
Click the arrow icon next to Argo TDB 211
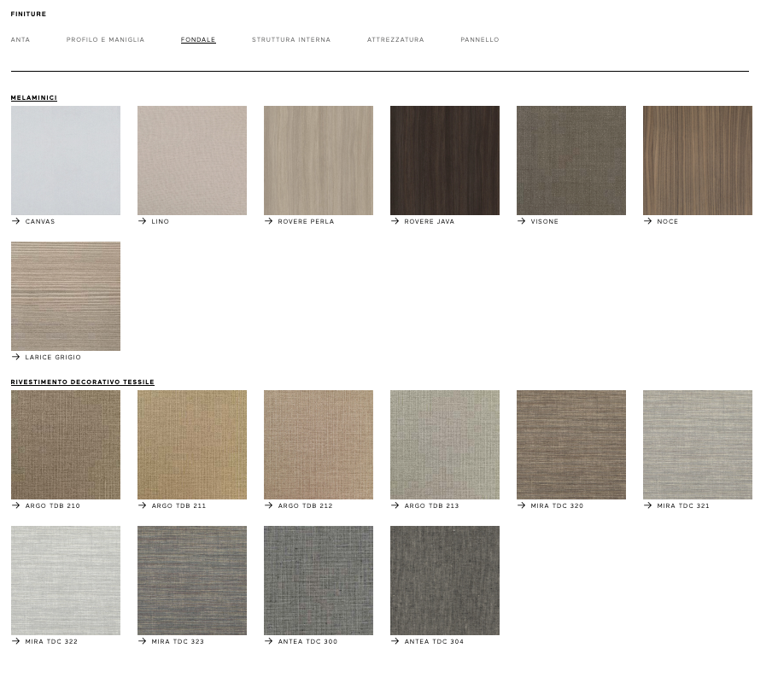click(142, 505)
